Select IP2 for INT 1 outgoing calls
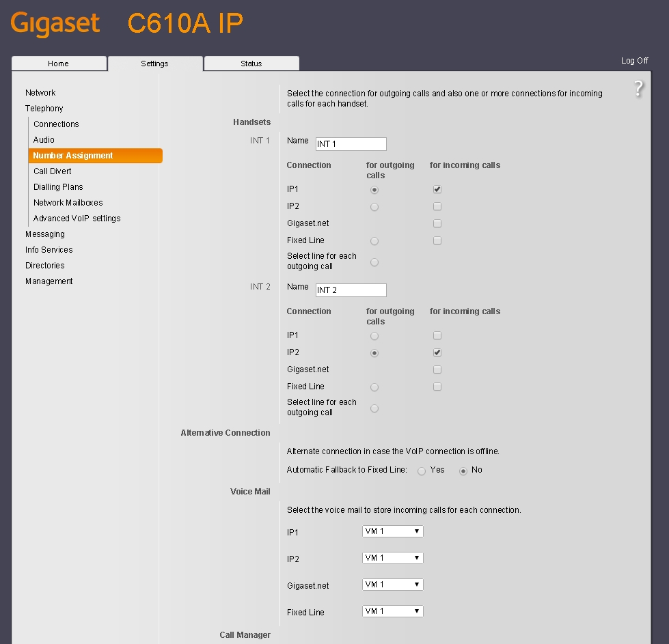 pyautogui.click(x=374, y=207)
